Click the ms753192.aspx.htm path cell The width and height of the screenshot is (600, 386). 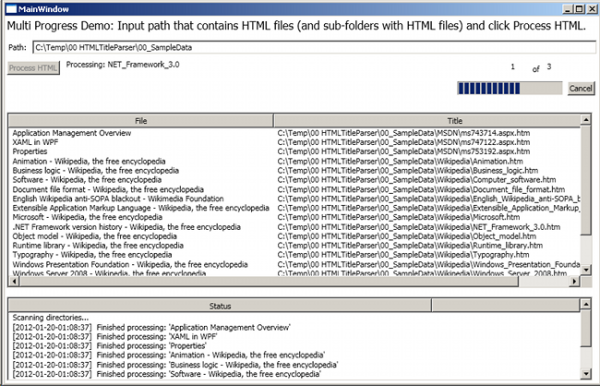click(x=404, y=151)
